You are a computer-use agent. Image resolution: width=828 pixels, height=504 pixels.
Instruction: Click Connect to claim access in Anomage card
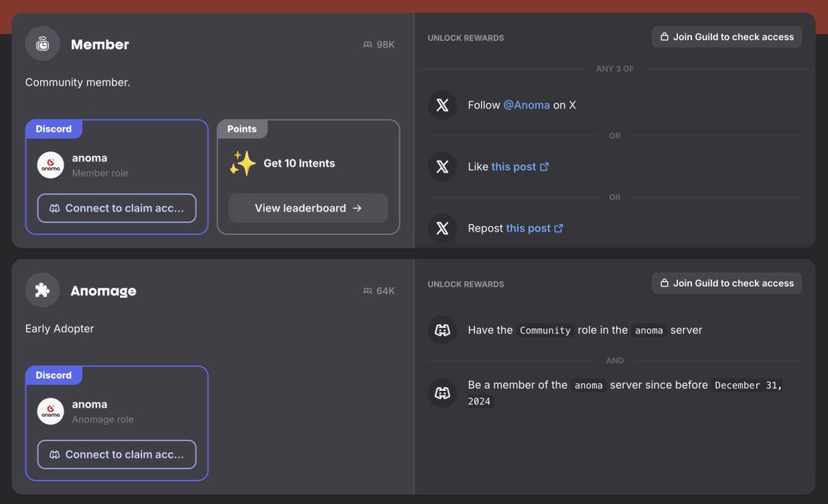tap(117, 454)
